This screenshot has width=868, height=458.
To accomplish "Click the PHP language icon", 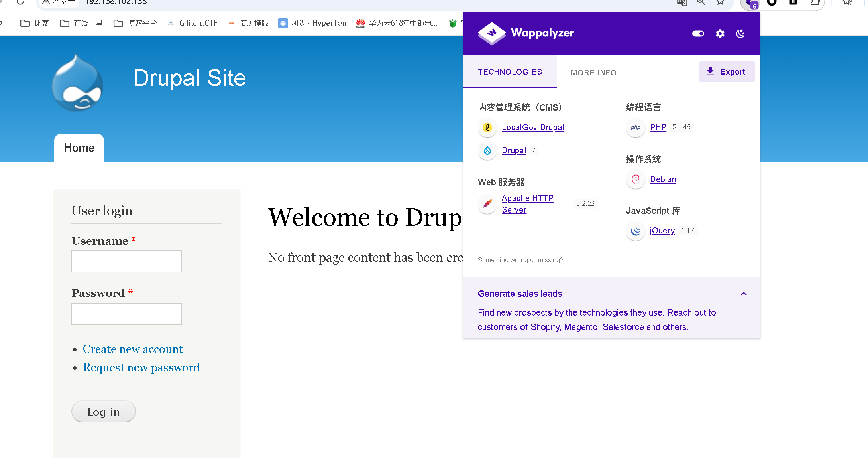I will tap(635, 127).
